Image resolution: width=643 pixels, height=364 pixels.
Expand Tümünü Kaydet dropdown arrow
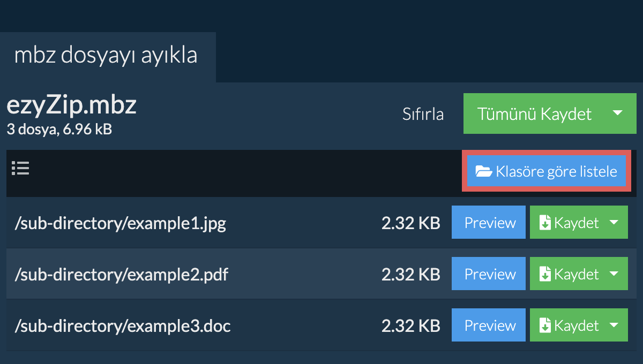pyautogui.click(x=617, y=113)
